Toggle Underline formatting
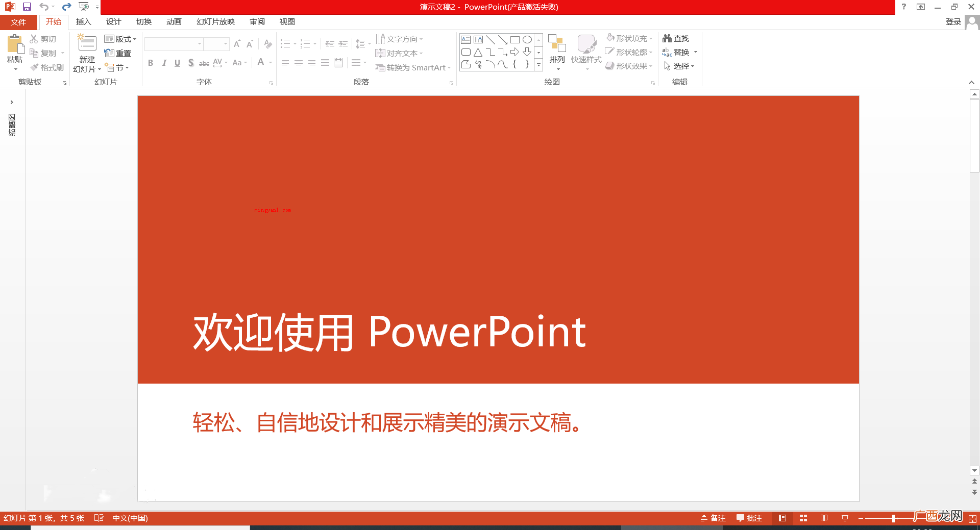 pyautogui.click(x=177, y=63)
